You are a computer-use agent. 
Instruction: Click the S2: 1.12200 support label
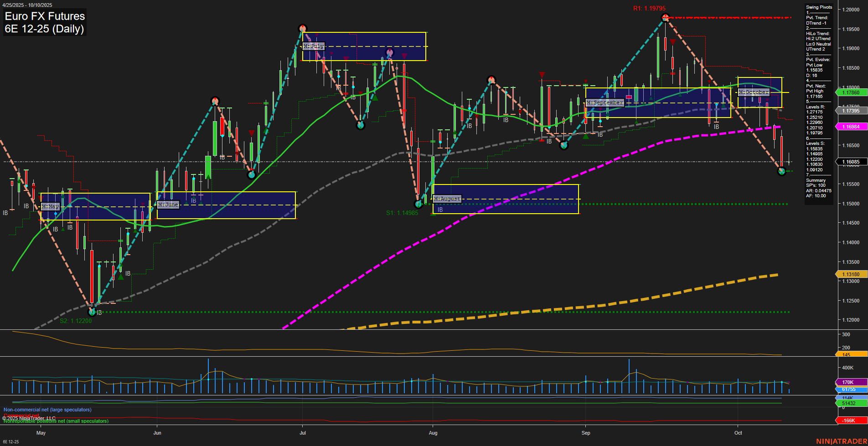75,321
